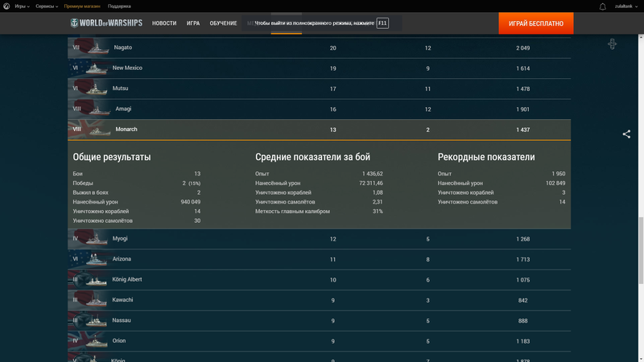
Task: Click the average damage value 72 311,46
Action: (x=371, y=183)
